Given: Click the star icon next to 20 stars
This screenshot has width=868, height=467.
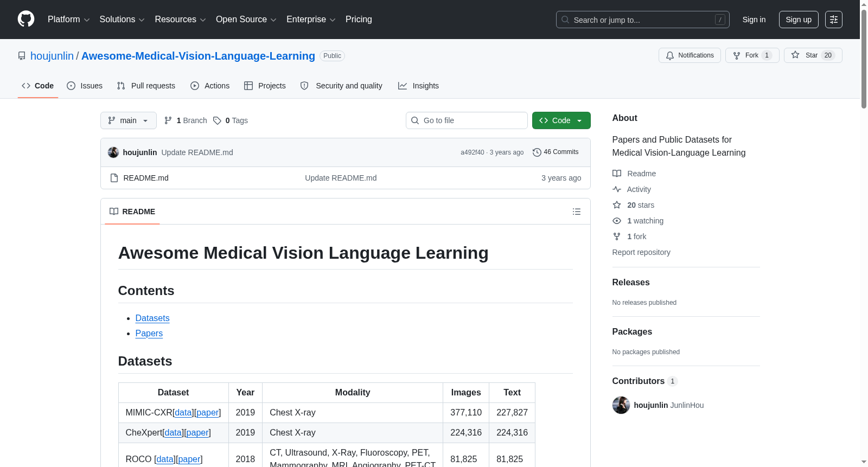Looking at the screenshot, I should click(617, 205).
